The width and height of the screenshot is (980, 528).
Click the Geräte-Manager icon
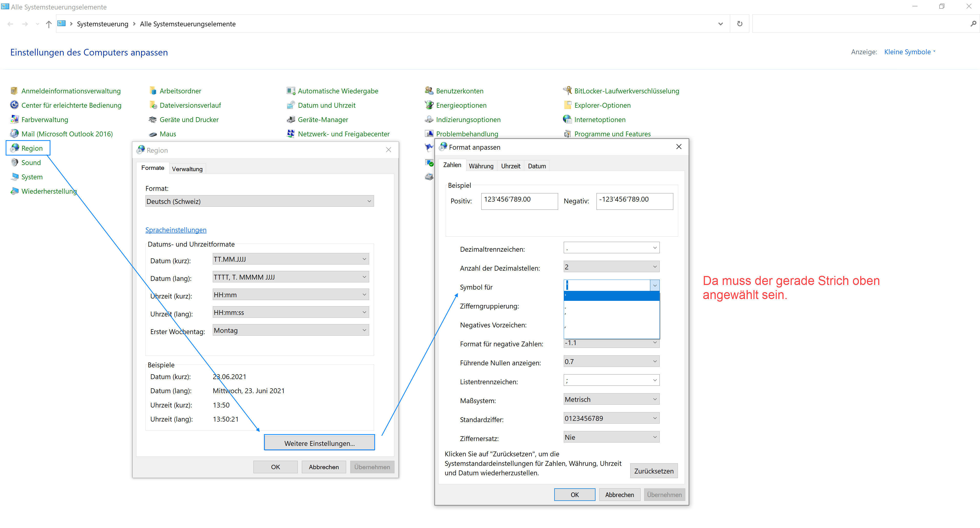click(x=291, y=119)
